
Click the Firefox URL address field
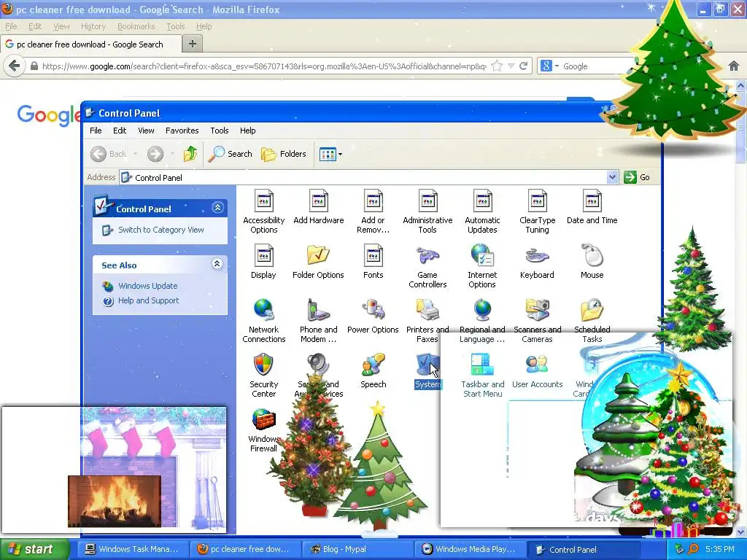pyautogui.click(x=264, y=66)
